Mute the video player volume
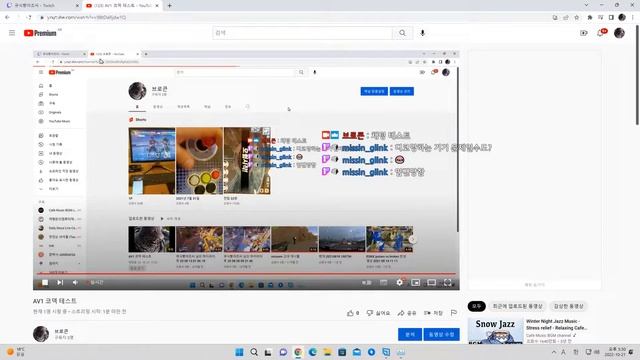The image size is (640, 360). pos(76,282)
